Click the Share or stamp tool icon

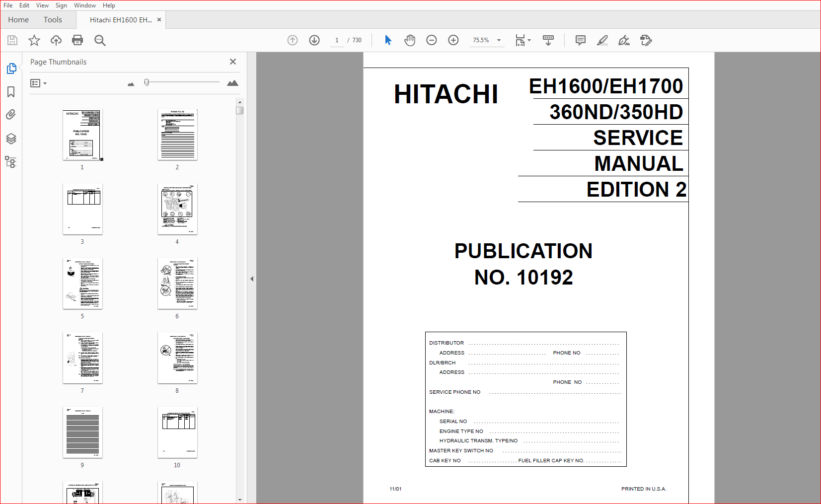[646, 40]
